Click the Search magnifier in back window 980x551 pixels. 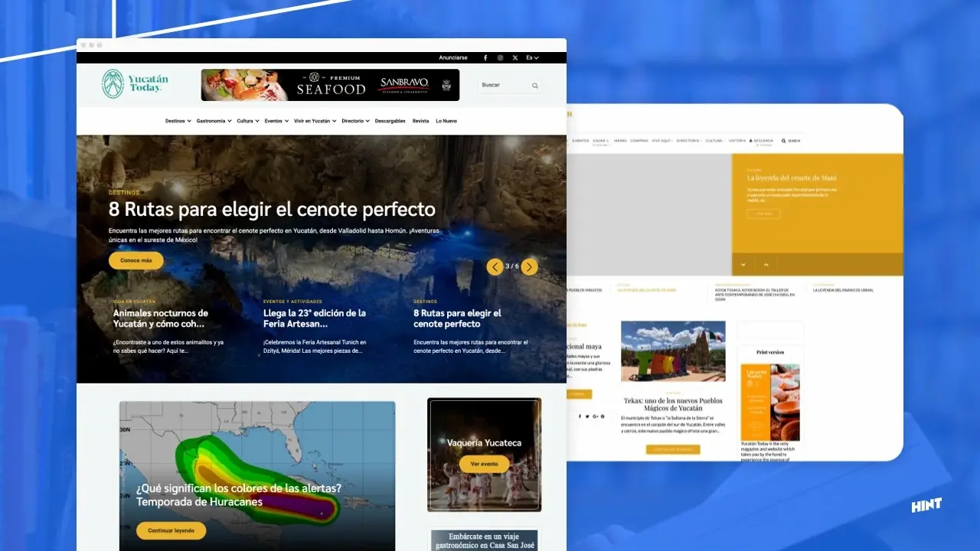784,141
